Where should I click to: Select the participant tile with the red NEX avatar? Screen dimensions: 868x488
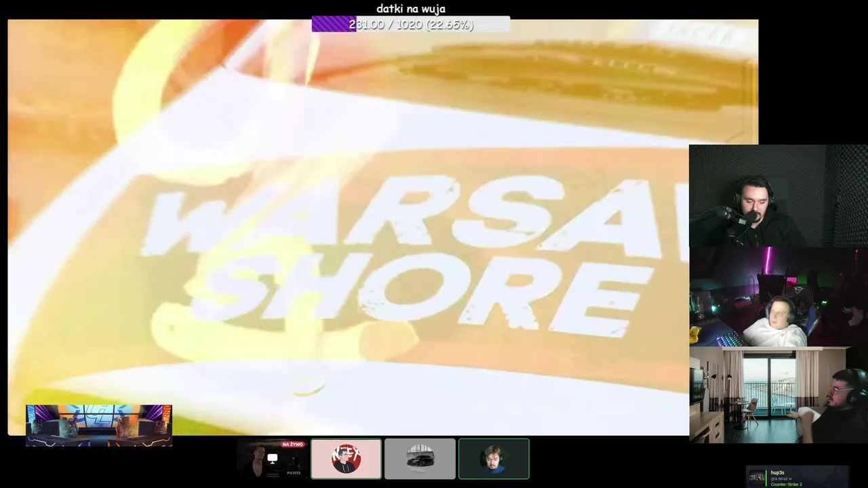tap(346, 459)
